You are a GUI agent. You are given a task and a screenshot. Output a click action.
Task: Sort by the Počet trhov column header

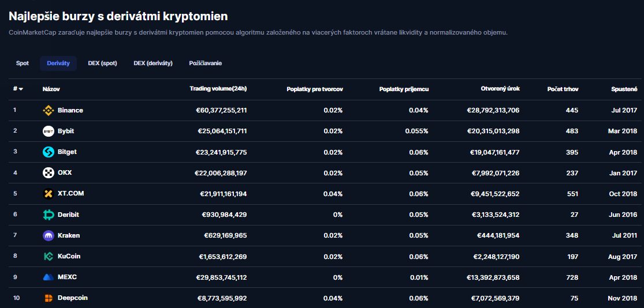point(563,89)
